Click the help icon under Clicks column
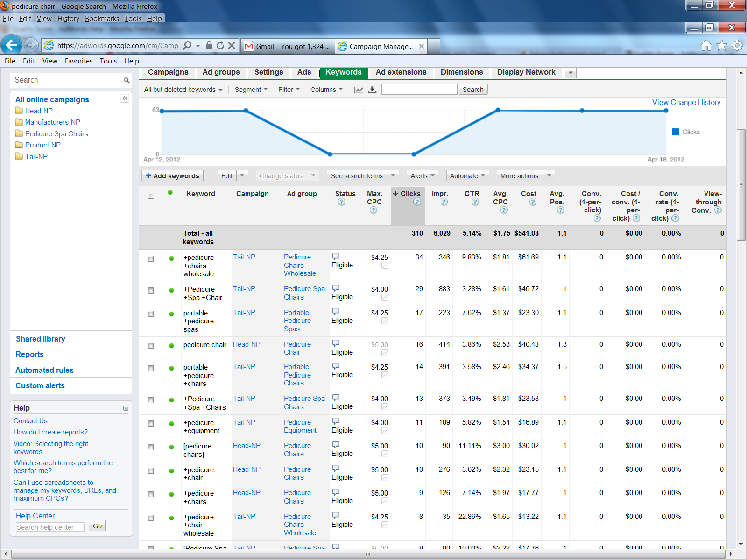The image size is (747, 560). point(417,202)
